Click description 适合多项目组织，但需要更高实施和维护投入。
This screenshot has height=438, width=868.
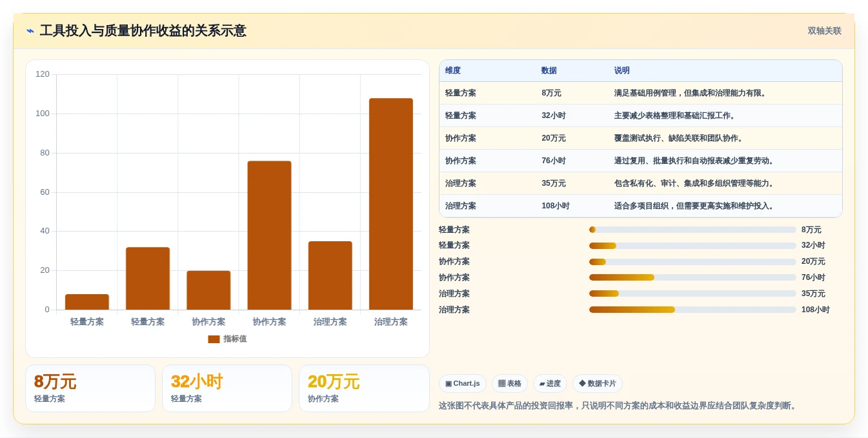(x=695, y=206)
